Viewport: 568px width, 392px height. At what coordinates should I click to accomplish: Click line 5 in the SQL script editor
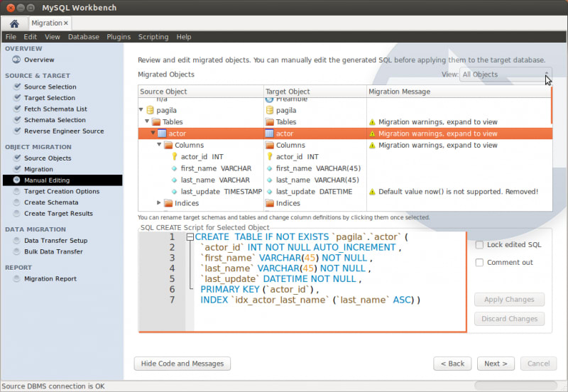280,279
